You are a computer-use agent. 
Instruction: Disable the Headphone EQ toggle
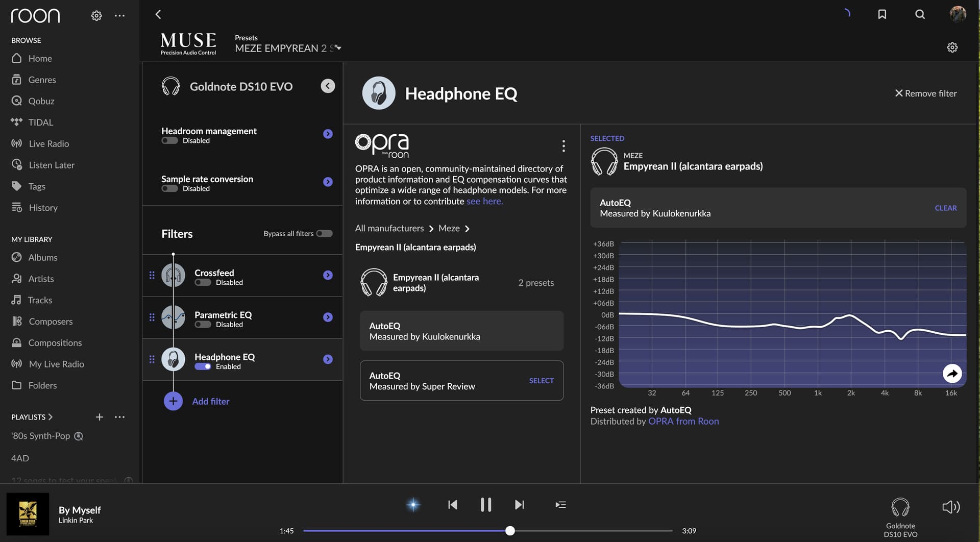click(x=203, y=366)
